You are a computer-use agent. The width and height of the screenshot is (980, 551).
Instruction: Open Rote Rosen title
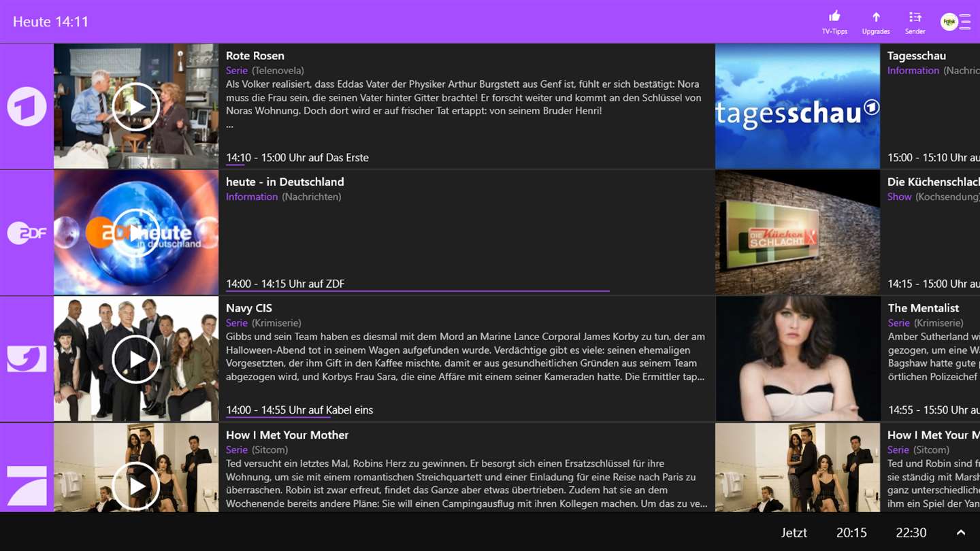[255, 56]
